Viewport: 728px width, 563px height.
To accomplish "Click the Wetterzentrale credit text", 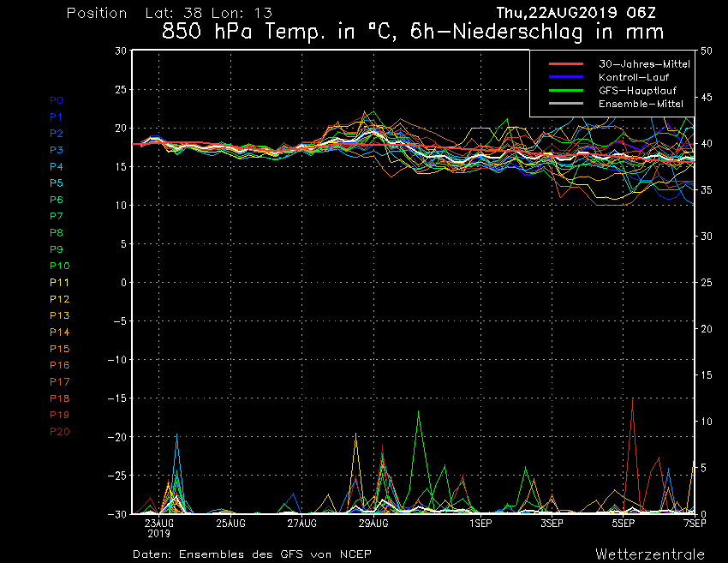I will [650, 553].
